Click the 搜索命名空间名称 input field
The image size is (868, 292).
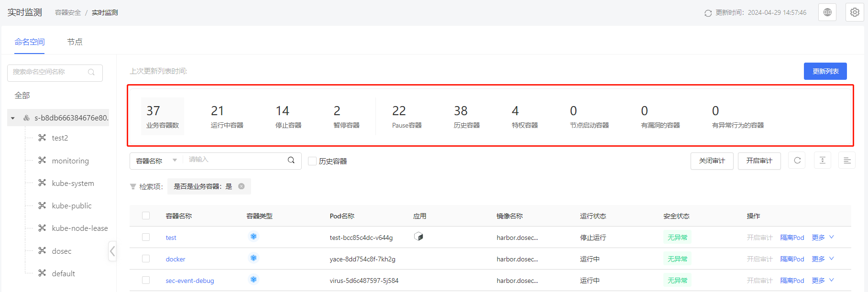(x=55, y=73)
